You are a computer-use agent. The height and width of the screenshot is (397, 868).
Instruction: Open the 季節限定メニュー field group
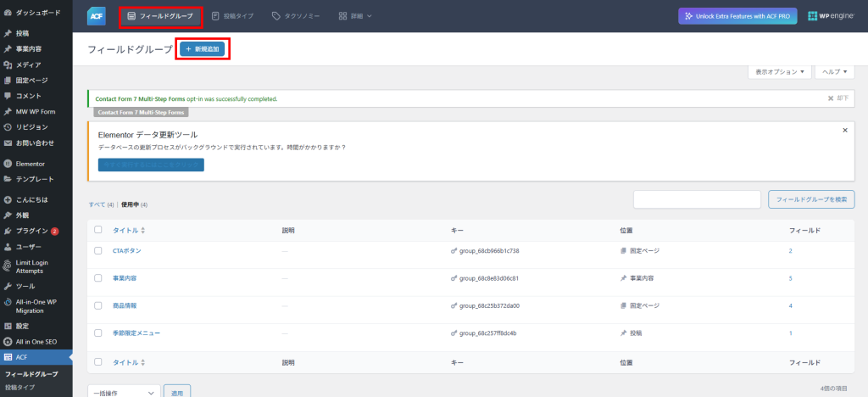point(136,333)
